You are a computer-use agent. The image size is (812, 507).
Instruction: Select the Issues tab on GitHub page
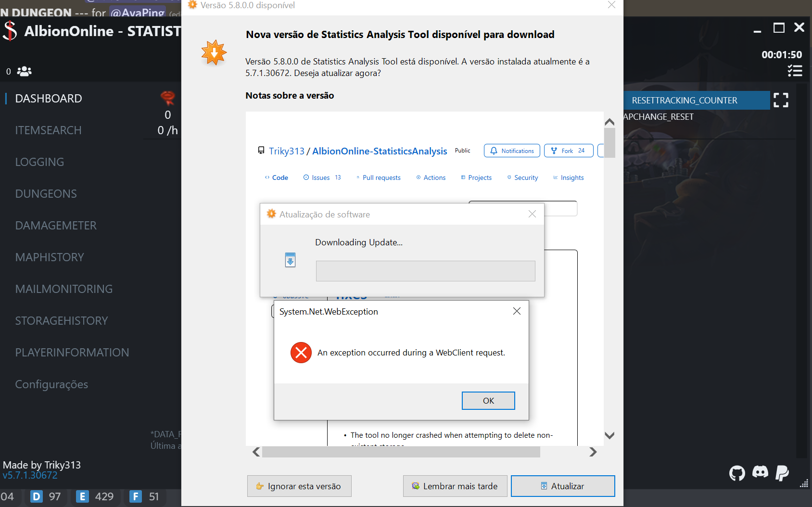coord(322,177)
